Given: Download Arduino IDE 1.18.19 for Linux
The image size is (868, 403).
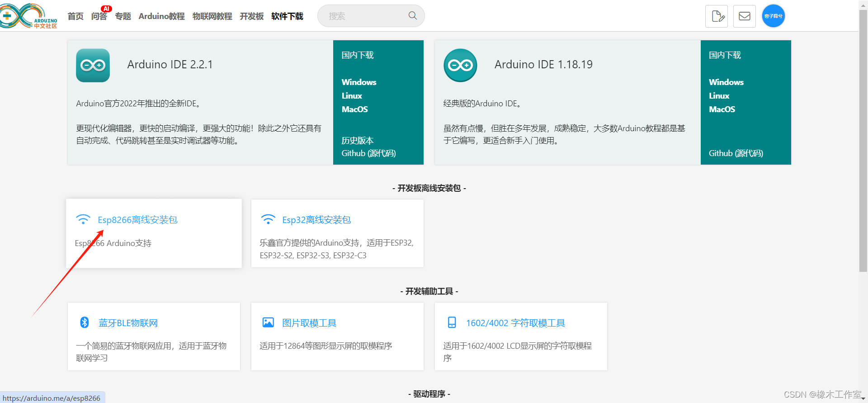Looking at the screenshot, I should pyautogui.click(x=719, y=95).
